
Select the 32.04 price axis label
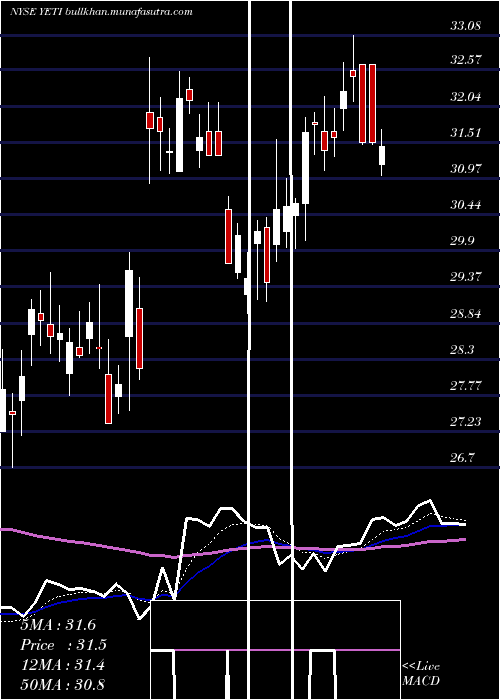[465, 96]
